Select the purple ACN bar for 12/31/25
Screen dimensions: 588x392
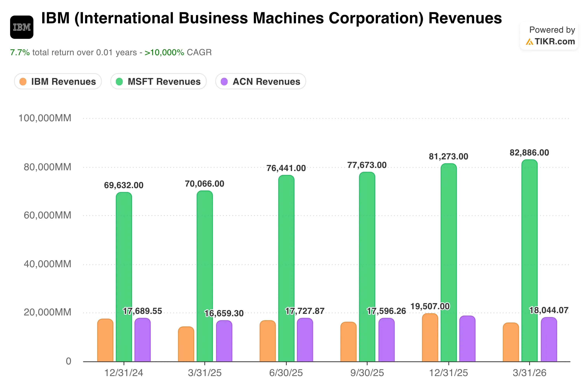tap(467, 339)
